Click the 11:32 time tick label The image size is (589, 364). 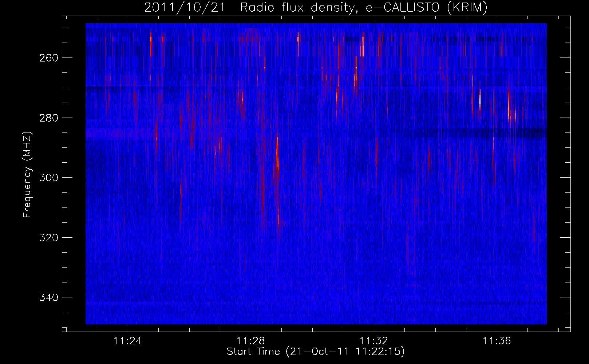click(x=374, y=341)
